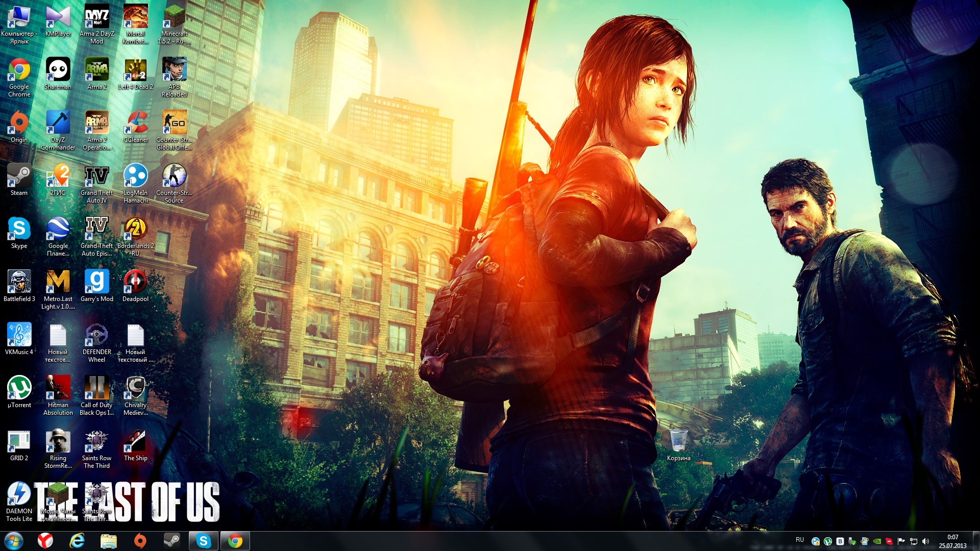Select the Arma 2 DayZ Mod icon

click(97, 24)
